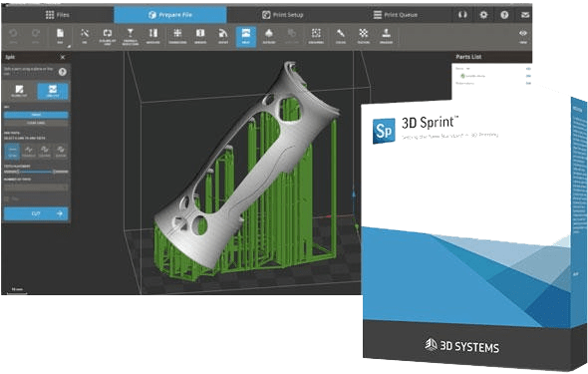Image resolution: width=588 pixels, height=374 pixels.
Task: Click the Clear Lines button
Action: pos(36,123)
